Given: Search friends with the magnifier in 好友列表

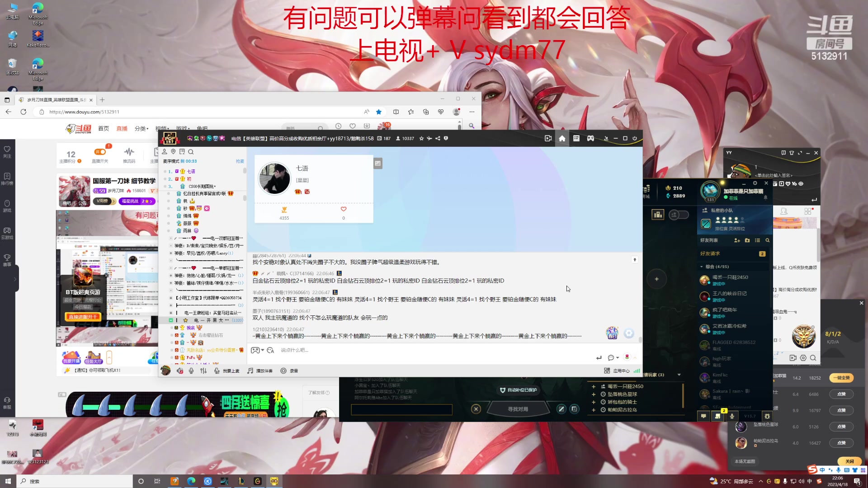Looking at the screenshot, I should coord(768,240).
